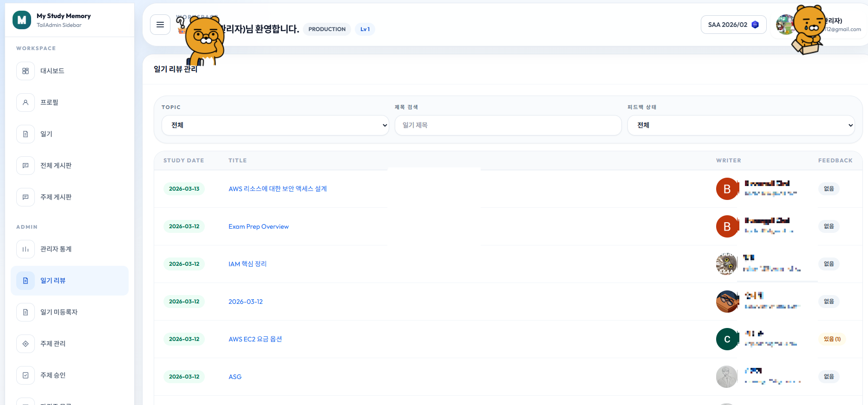Image resolution: width=868 pixels, height=405 pixels.
Task: Click the STUDY DATE column header
Action: [x=184, y=161]
